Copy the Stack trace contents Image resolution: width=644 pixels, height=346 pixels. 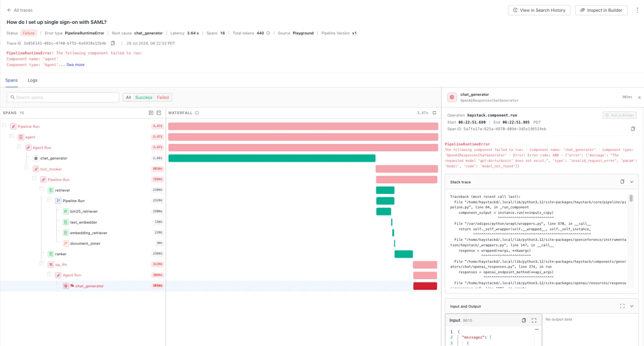[x=622, y=182]
